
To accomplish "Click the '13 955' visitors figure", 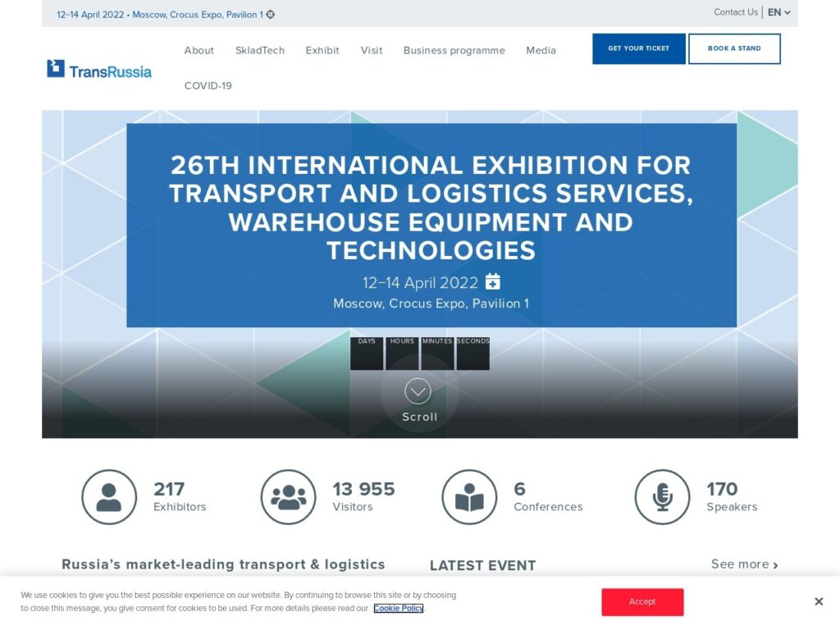I will (x=363, y=489).
